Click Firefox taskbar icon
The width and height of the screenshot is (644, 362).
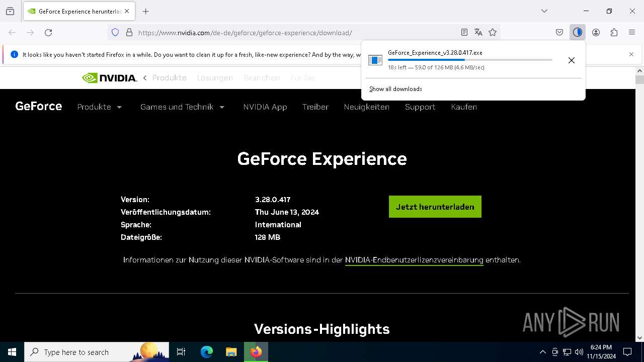point(256,352)
